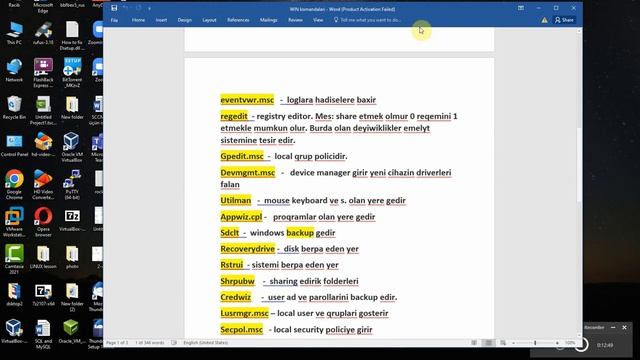This screenshot has height=360, width=640.
Task: Open the Insert ribbon tab
Action: coord(161,20)
